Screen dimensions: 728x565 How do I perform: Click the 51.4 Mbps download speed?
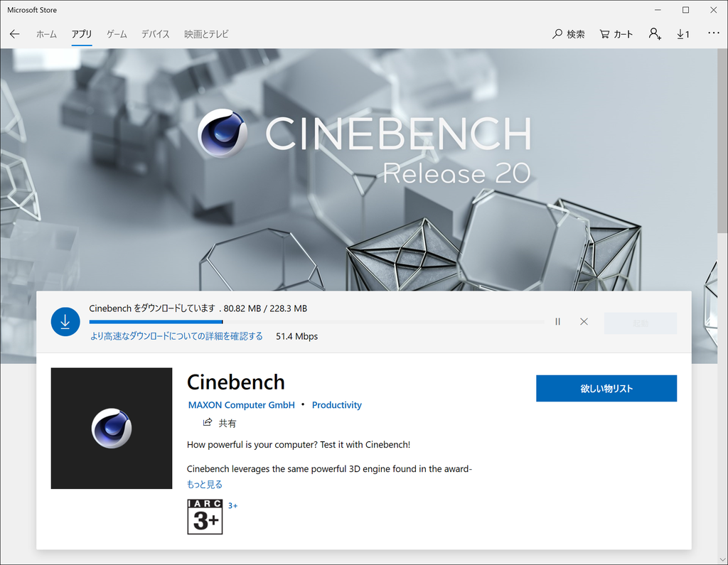296,336
